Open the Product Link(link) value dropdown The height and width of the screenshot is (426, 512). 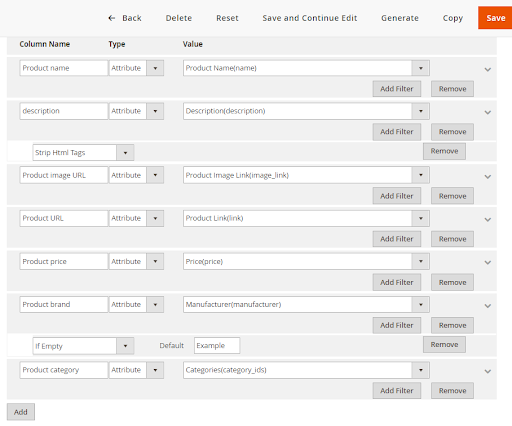[x=306, y=218]
